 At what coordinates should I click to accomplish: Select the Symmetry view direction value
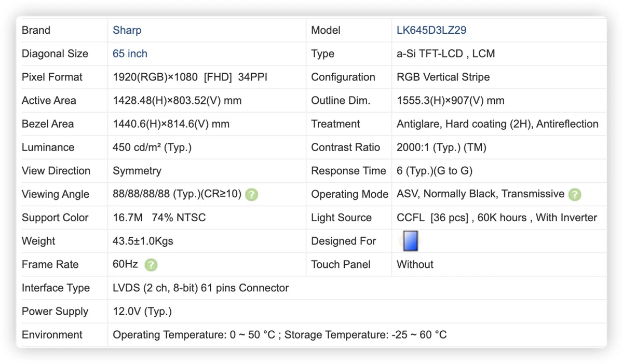click(x=137, y=170)
